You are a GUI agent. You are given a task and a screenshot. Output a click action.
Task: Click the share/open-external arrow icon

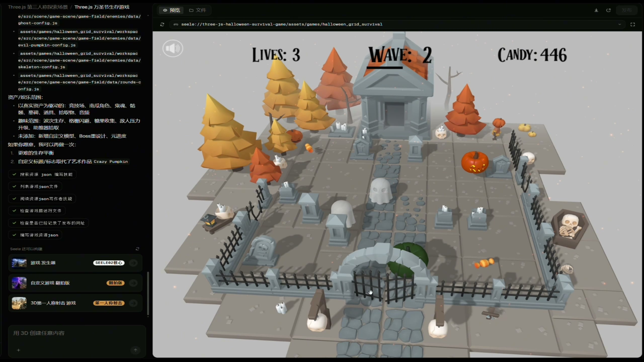click(x=609, y=10)
